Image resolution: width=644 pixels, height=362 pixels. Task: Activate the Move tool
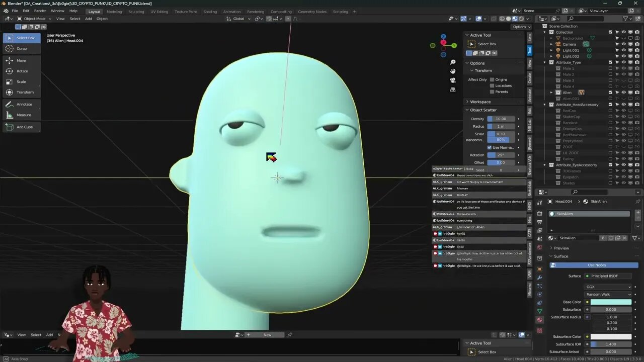click(x=22, y=60)
